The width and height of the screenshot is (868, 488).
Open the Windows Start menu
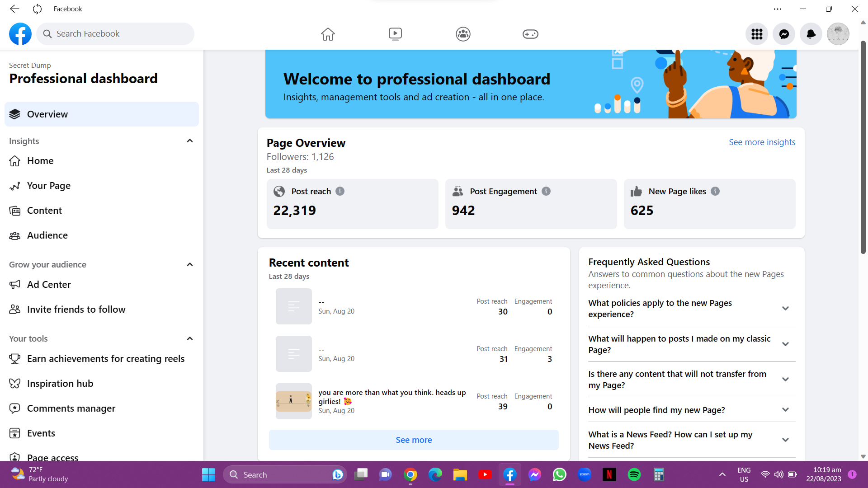point(208,474)
